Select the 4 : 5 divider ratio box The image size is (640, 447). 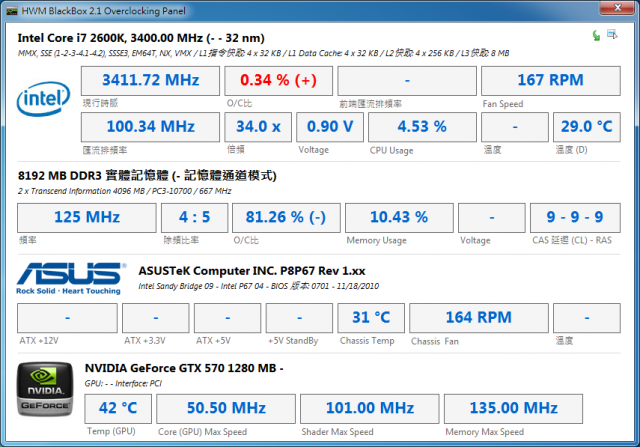tap(194, 218)
